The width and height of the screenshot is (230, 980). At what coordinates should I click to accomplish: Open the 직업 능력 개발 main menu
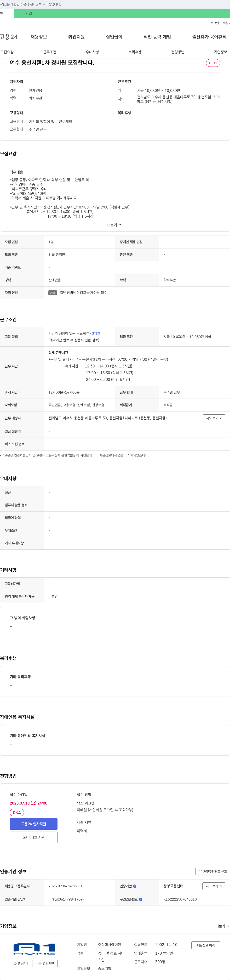(x=157, y=37)
